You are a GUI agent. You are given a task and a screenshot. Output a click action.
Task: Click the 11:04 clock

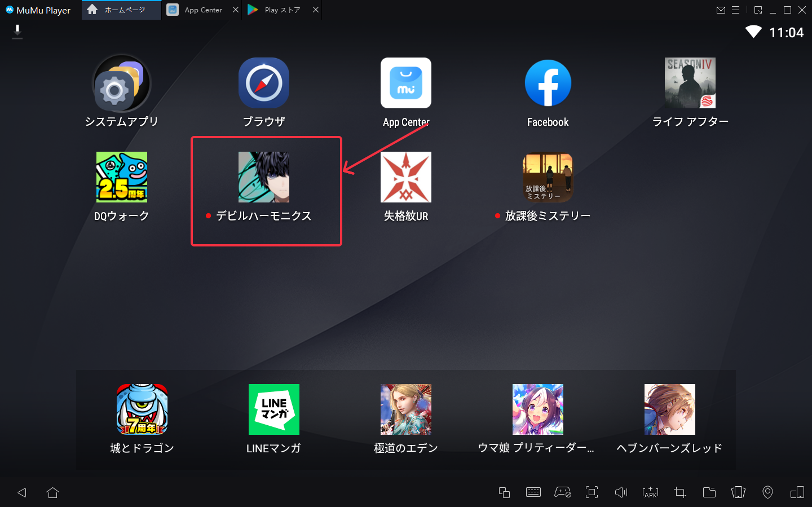(787, 33)
